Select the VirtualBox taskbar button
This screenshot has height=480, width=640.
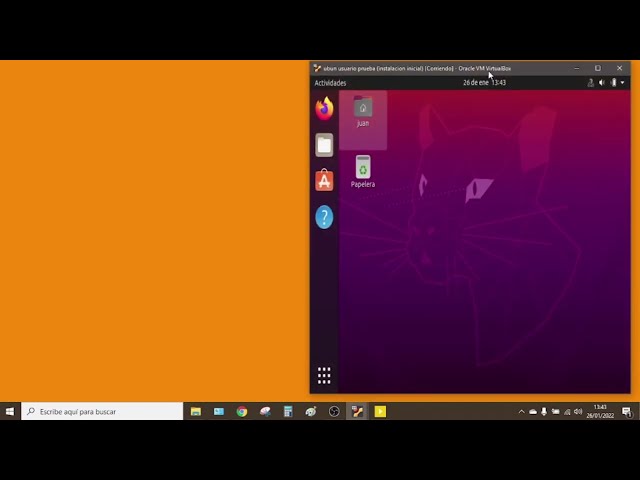[357, 411]
